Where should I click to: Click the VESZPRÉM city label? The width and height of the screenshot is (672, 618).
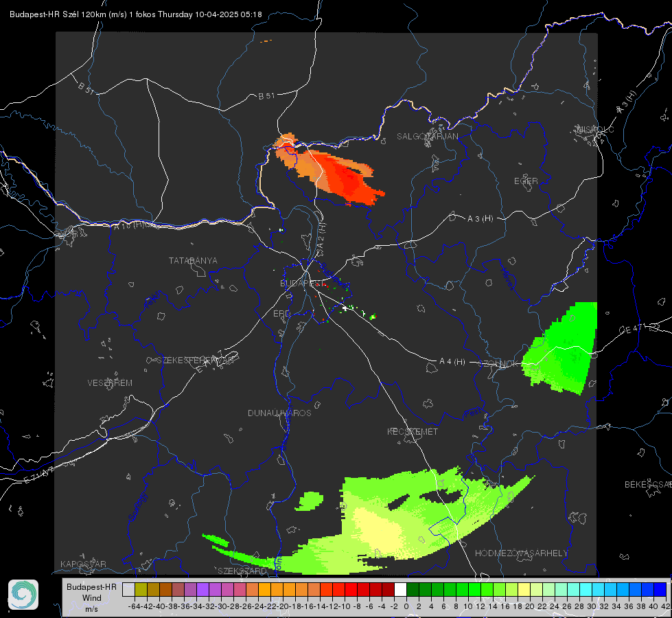[x=110, y=383]
